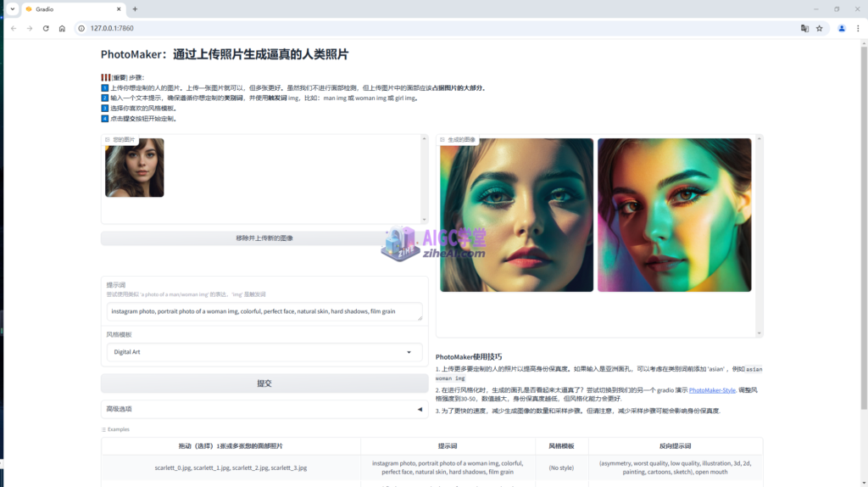
Task: Expand the 高级选项 advanced options section
Action: coord(264,409)
